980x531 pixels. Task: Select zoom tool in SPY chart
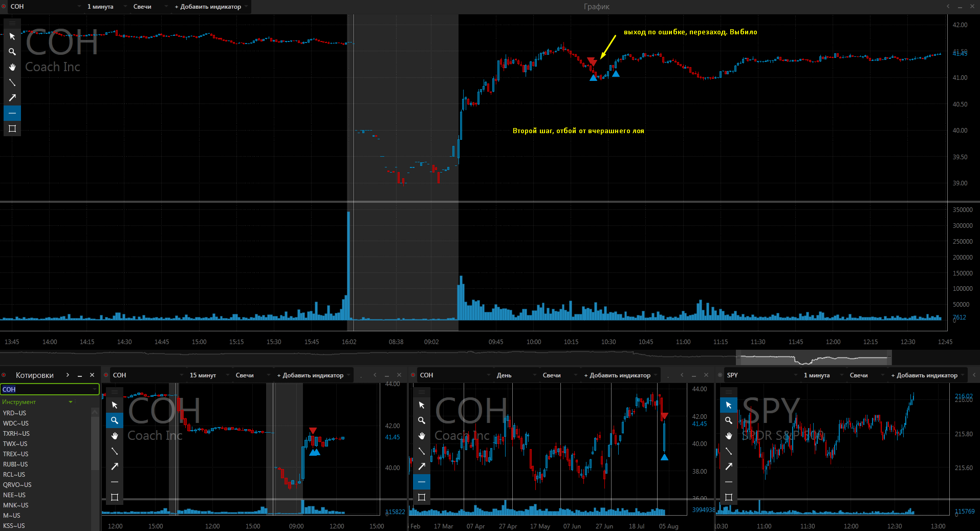729,420
